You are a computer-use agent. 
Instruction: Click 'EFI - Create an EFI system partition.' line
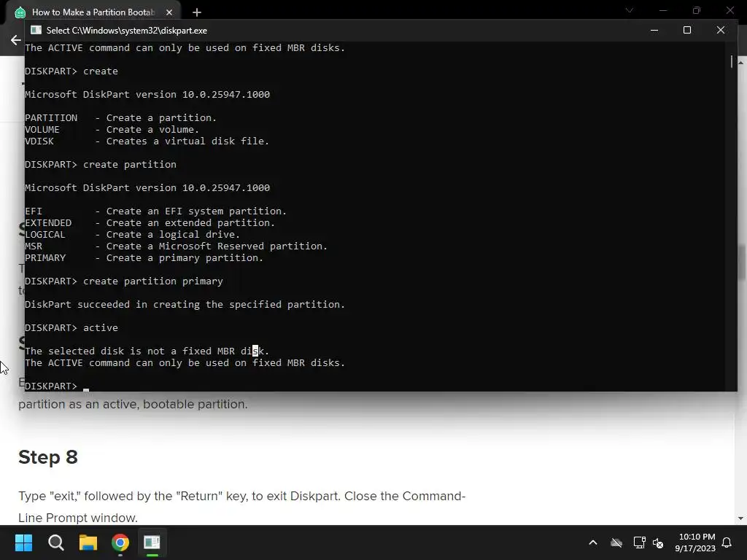[x=156, y=211]
